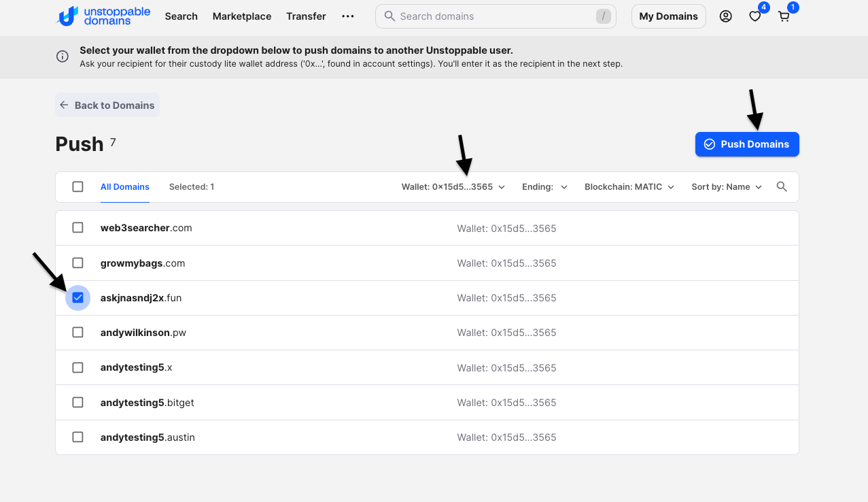The image size is (868, 502).
Task: Open the shopping cart icon
Action: pyautogui.click(x=784, y=16)
